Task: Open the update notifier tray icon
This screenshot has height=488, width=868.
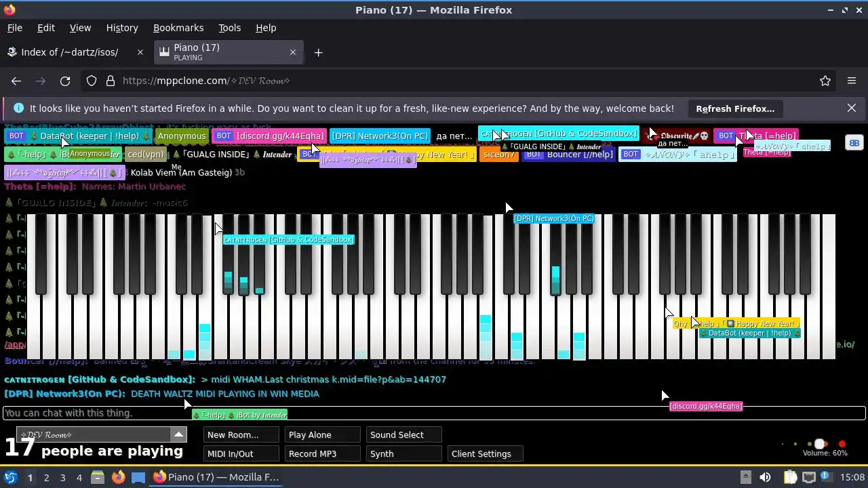Action: pyautogui.click(x=828, y=477)
